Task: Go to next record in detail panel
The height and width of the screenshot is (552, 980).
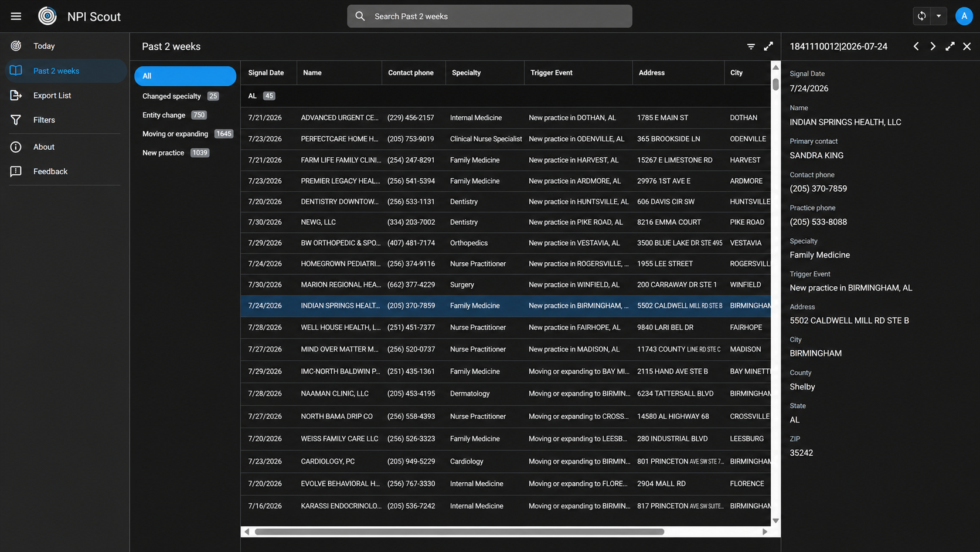Action: pyautogui.click(x=933, y=46)
